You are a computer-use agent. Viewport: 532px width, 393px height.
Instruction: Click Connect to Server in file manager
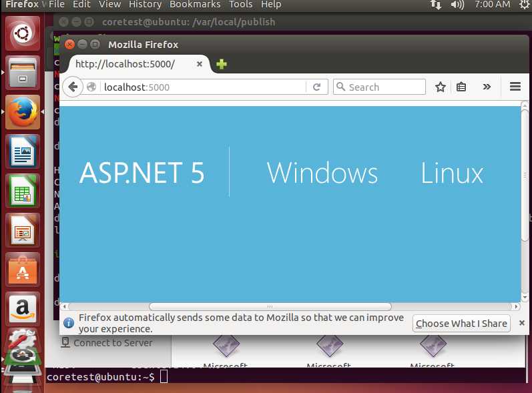coord(107,343)
